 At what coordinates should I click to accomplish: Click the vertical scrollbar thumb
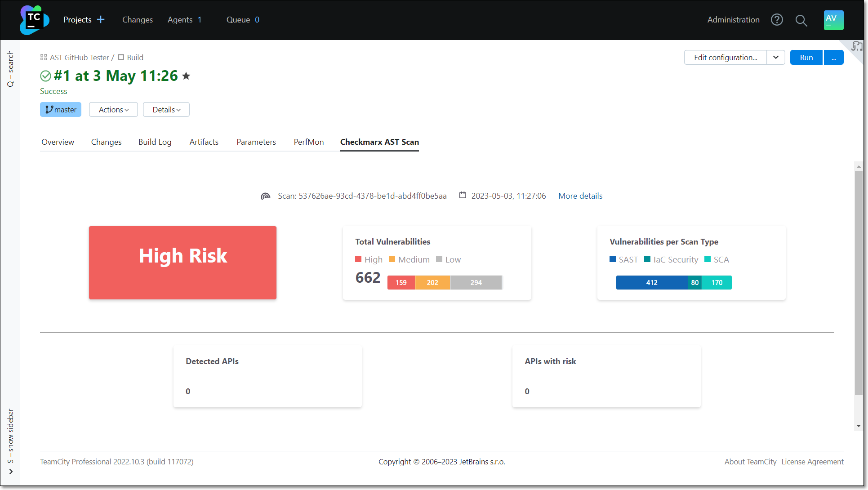pos(859,283)
